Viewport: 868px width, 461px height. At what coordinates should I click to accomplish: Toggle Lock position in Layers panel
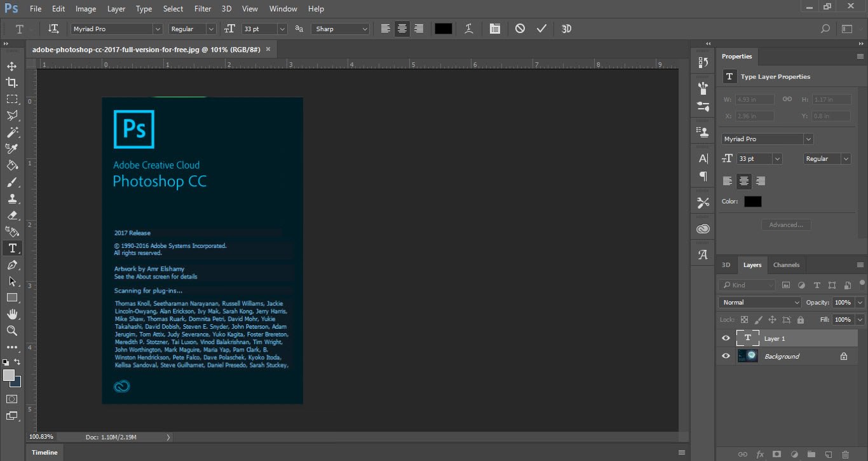(773, 320)
